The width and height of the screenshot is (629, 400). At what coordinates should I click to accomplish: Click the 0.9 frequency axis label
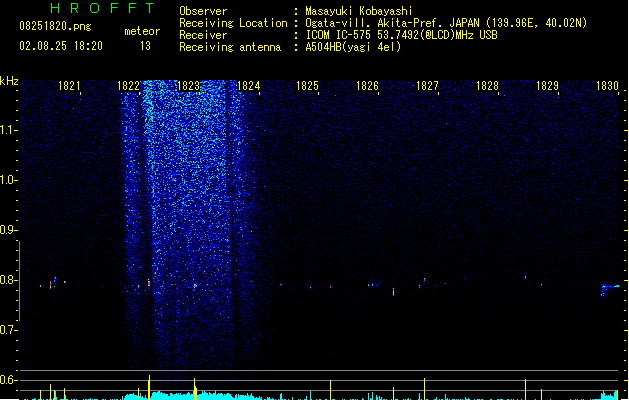coord(8,230)
